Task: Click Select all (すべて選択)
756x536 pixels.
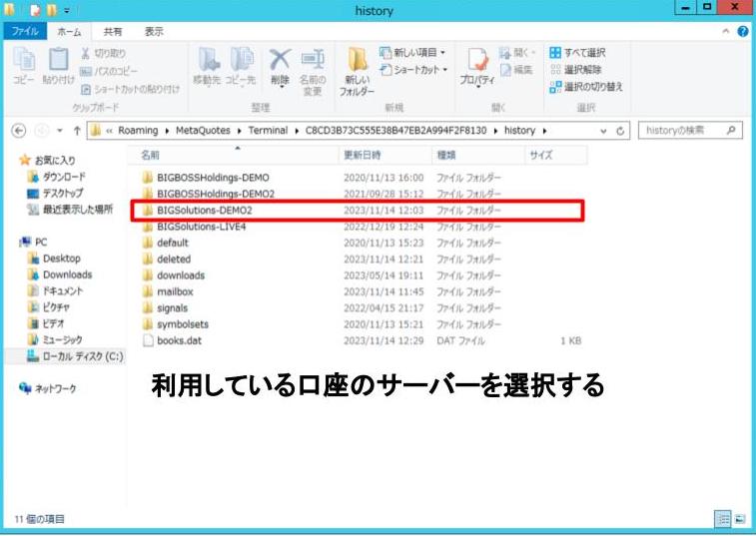Action: [x=577, y=53]
